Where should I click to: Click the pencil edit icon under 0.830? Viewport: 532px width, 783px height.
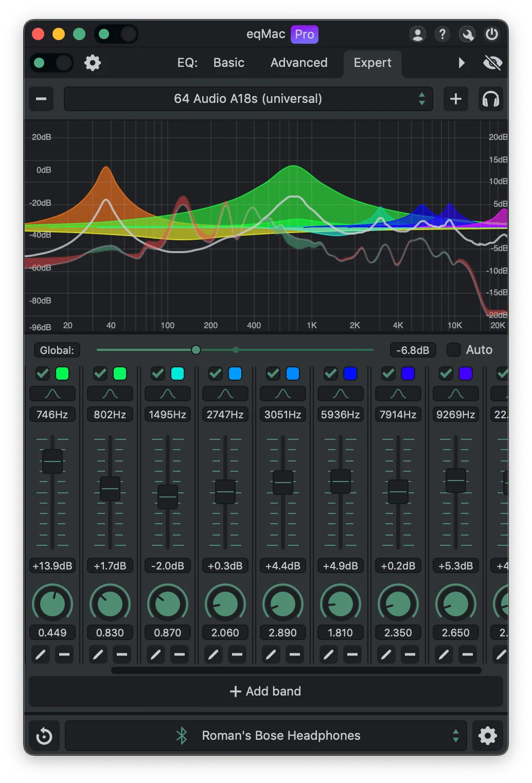(x=98, y=654)
